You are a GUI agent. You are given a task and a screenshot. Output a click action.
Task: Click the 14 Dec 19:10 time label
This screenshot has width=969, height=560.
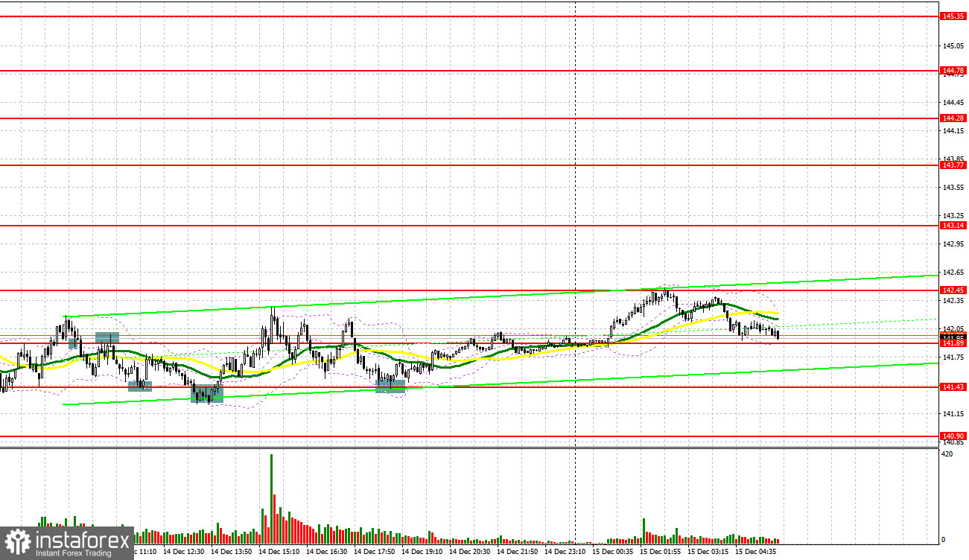422,552
